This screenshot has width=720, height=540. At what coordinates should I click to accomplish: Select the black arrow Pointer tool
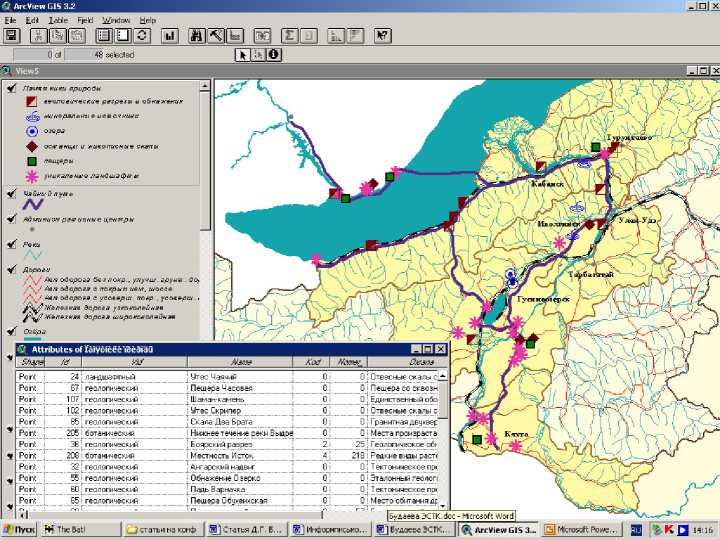click(241, 55)
